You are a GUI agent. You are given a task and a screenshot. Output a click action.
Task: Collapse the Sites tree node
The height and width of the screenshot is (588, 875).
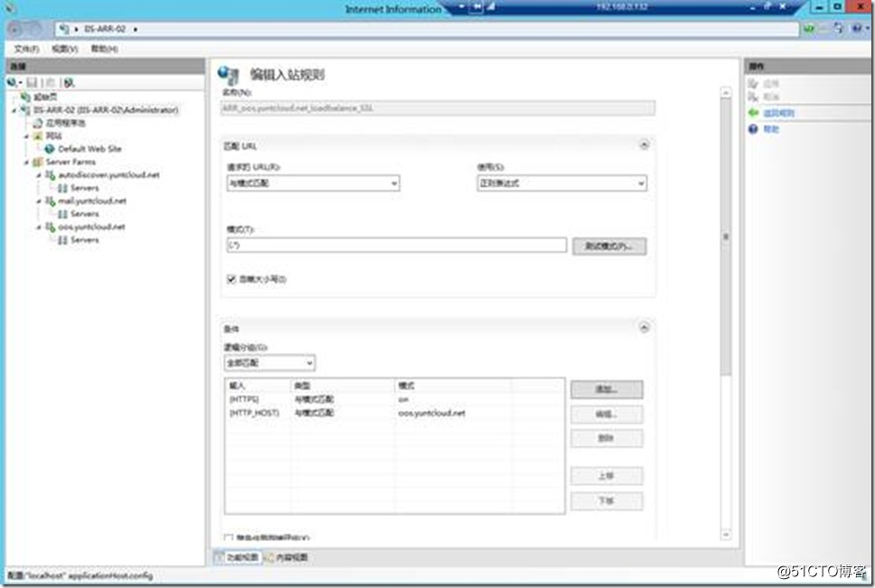point(26,136)
